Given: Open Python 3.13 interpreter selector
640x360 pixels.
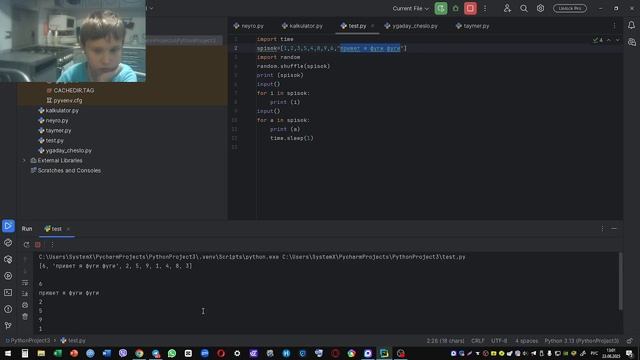Looking at the screenshot, I should coord(582,341).
